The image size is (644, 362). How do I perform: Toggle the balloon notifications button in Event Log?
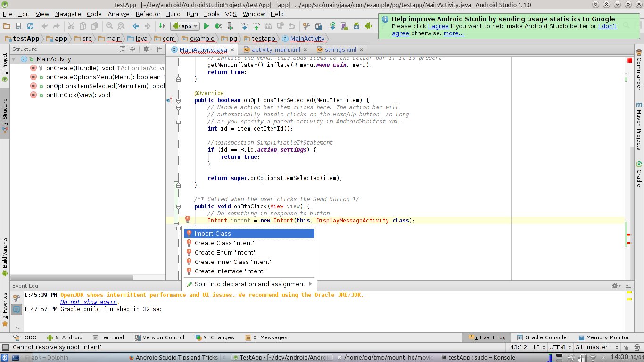tap(17, 310)
